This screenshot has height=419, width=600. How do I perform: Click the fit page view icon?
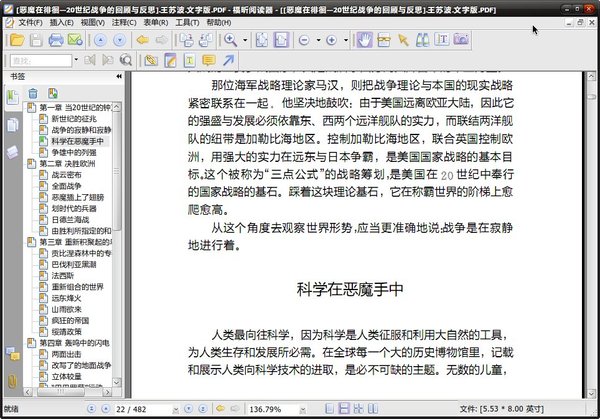(x=262, y=40)
